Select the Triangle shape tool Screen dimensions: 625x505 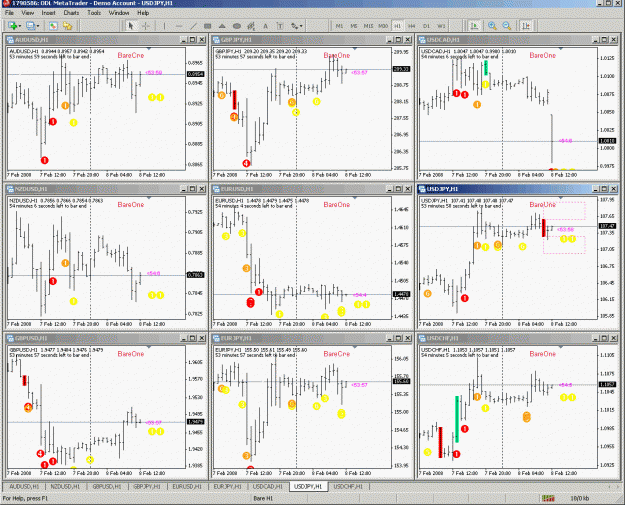(222, 26)
